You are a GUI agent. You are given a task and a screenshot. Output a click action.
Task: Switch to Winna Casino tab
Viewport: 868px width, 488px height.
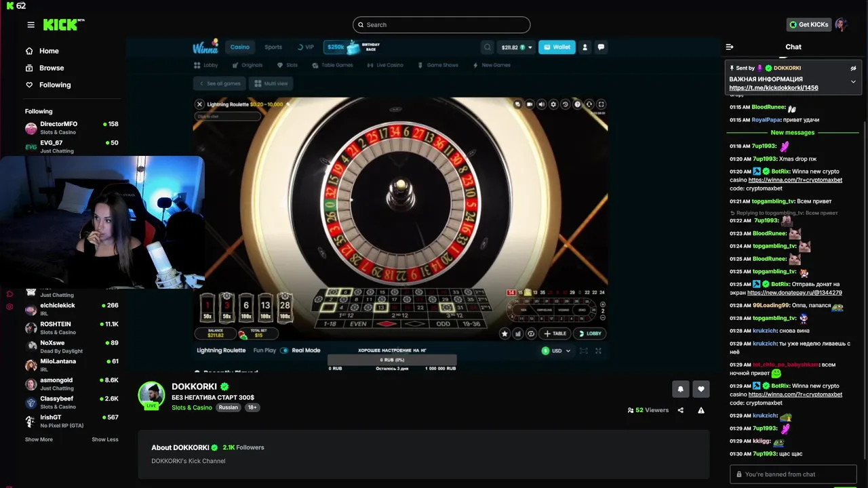click(239, 47)
